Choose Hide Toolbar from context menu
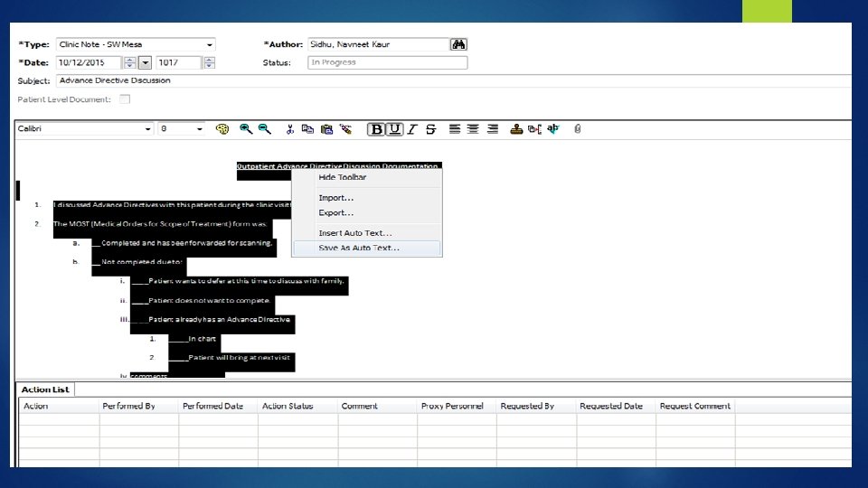The height and width of the screenshot is (488, 868). click(x=366, y=178)
